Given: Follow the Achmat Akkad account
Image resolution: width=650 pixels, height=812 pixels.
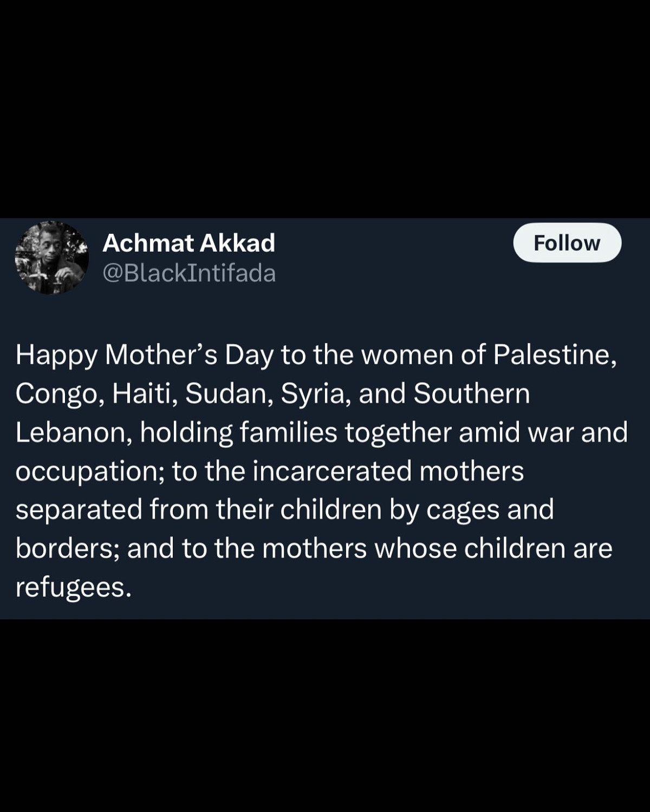Looking at the screenshot, I should point(567,243).
